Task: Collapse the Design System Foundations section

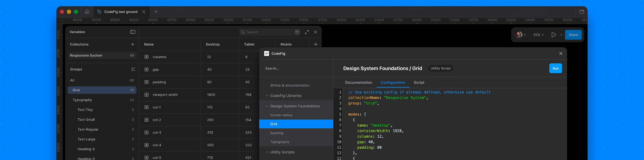Action: 267,106
